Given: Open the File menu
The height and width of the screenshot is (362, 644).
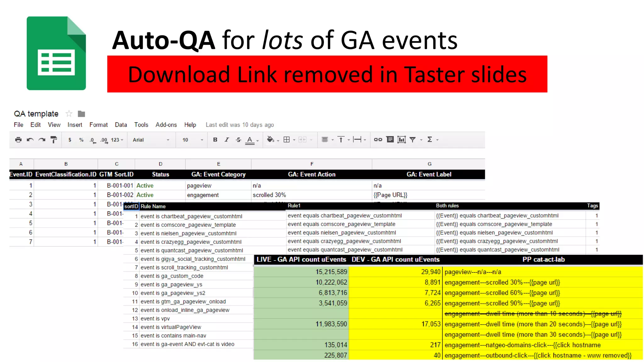Looking at the screenshot, I should click(19, 125).
